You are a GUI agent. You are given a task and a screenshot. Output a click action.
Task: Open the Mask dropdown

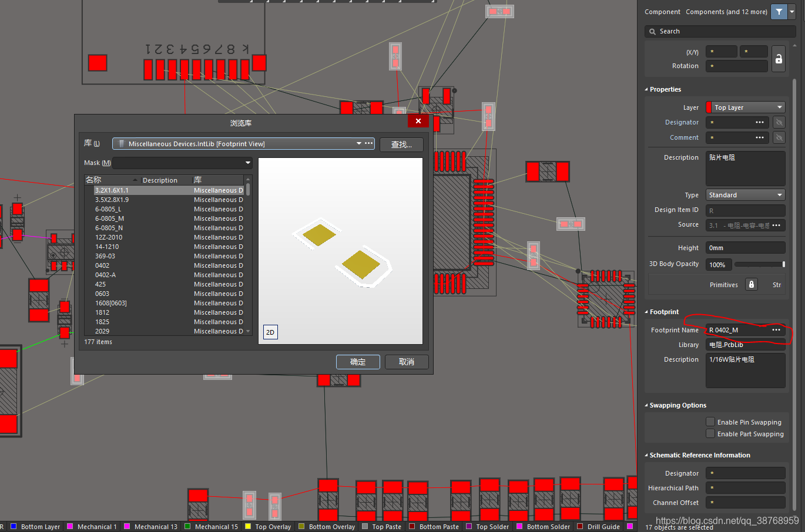[247, 163]
